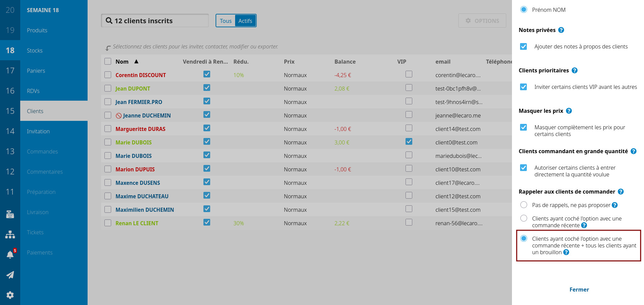
Task: Click help icon beside Clients prioritaires
Action: [575, 70]
